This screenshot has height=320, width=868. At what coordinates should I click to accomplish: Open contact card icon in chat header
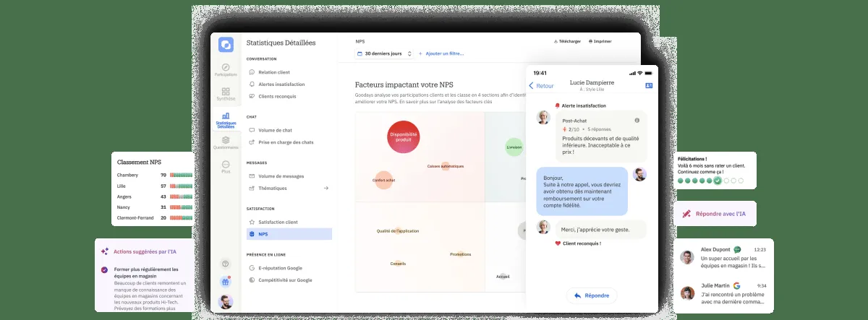click(x=649, y=86)
